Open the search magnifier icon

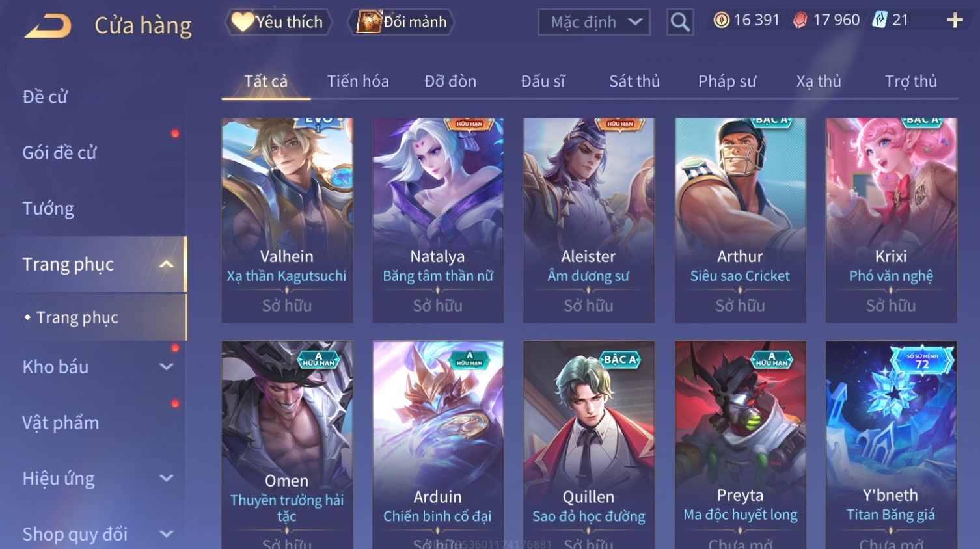pyautogui.click(x=680, y=22)
